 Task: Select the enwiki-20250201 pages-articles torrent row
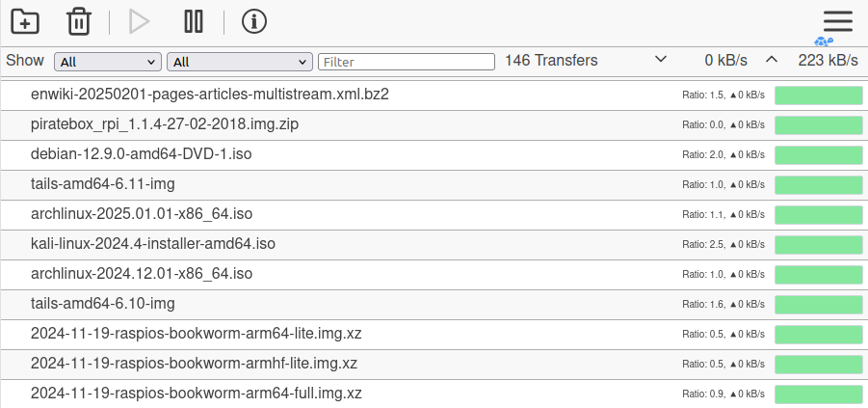(209, 95)
